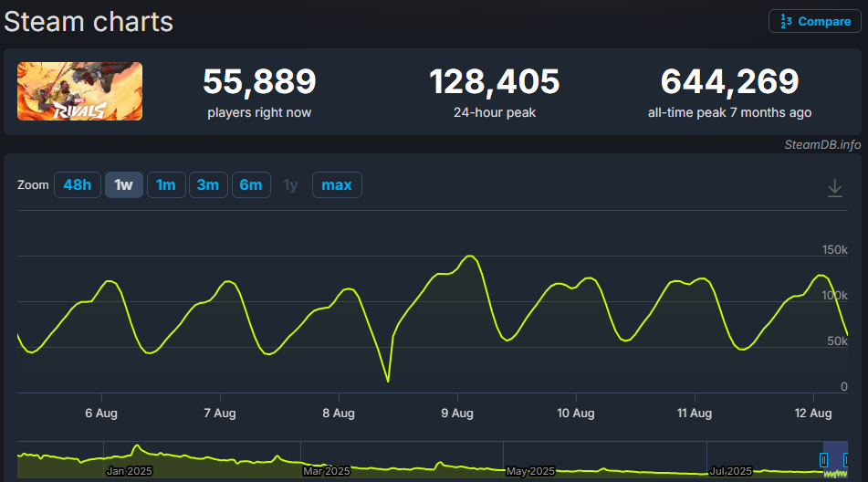This screenshot has width=868, height=482.
Task: Select the 6m zoom range
Action: click(251, 184)
